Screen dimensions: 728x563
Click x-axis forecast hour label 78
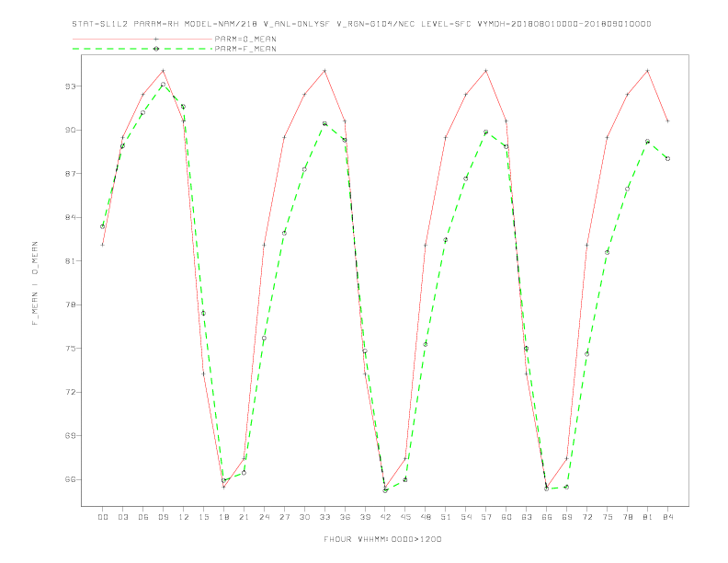click(627, 517)
